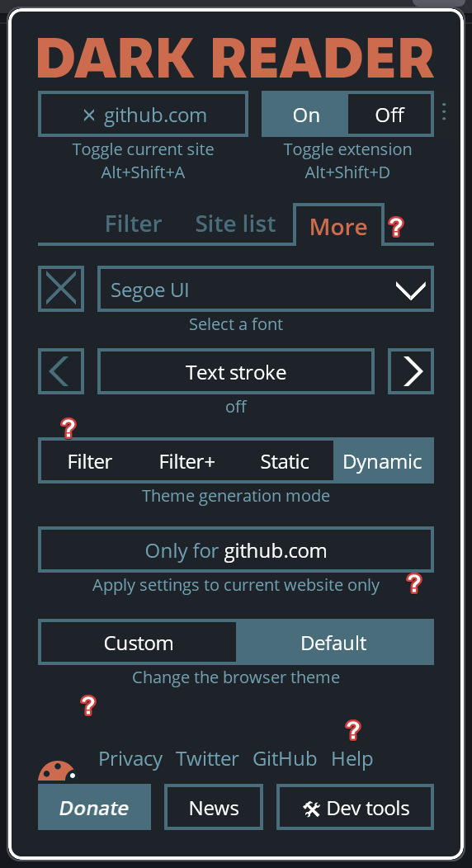Screen dimensions: 472x868
Task: Click the Only for github.com button
Action: pos(236,550)
